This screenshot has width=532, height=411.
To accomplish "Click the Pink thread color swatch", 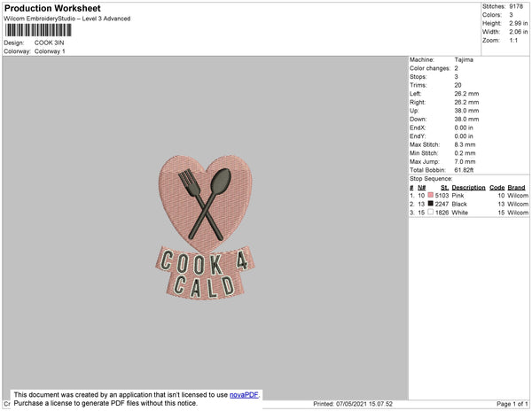I will [x=431, y=195].
